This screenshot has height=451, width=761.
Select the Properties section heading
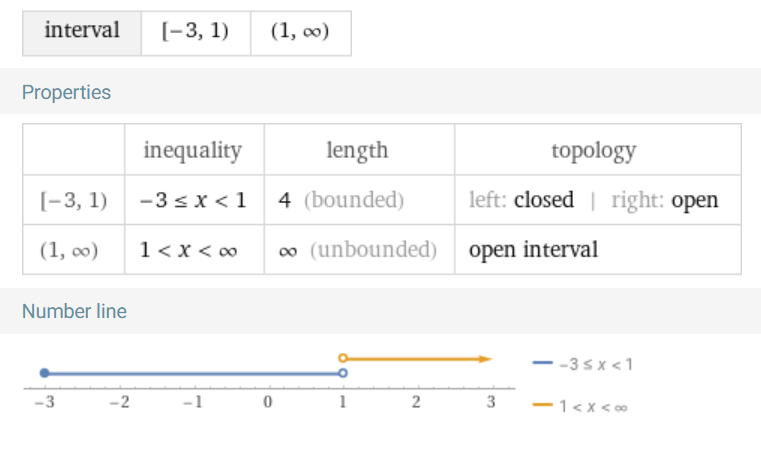(x=66, y=93)
